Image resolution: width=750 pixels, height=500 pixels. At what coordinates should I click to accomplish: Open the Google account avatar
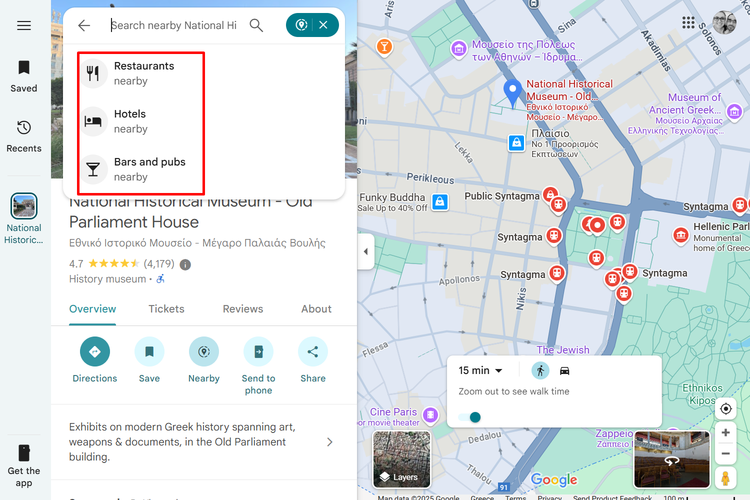(x=724, y=22)
